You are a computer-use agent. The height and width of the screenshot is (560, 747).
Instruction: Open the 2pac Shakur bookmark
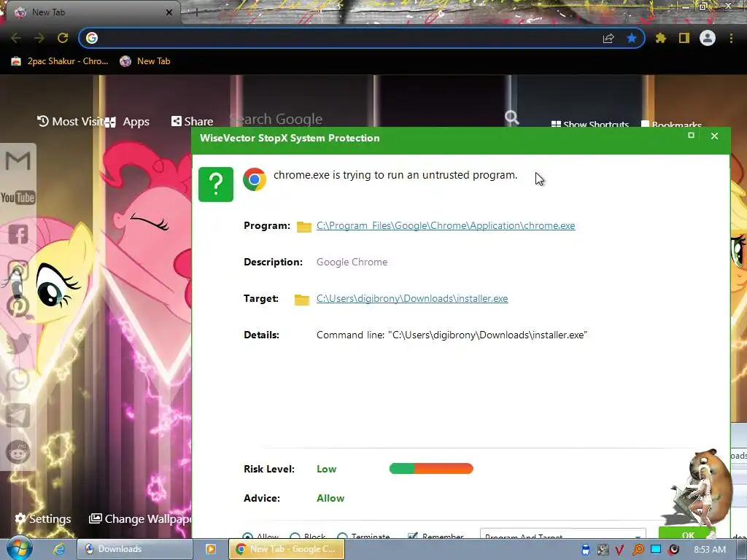[x=60, y=61]
